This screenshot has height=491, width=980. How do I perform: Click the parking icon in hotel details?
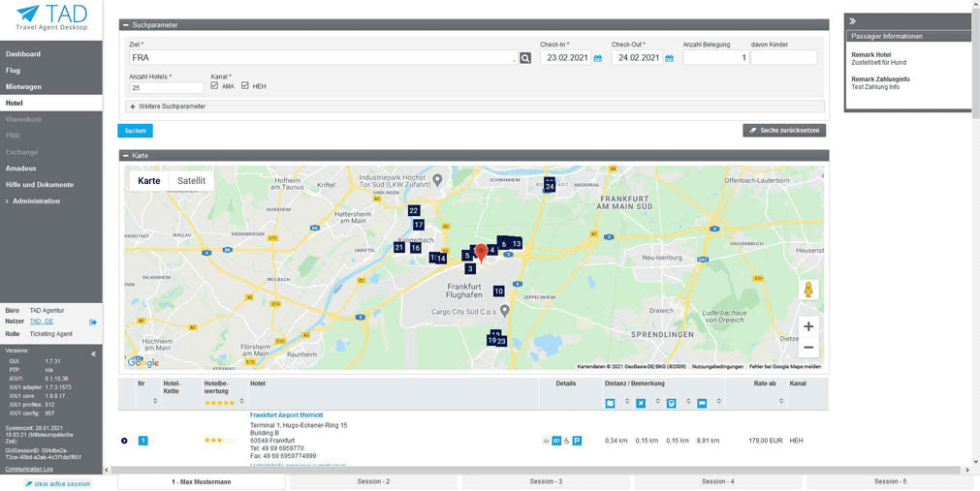(x=577, y=441)
